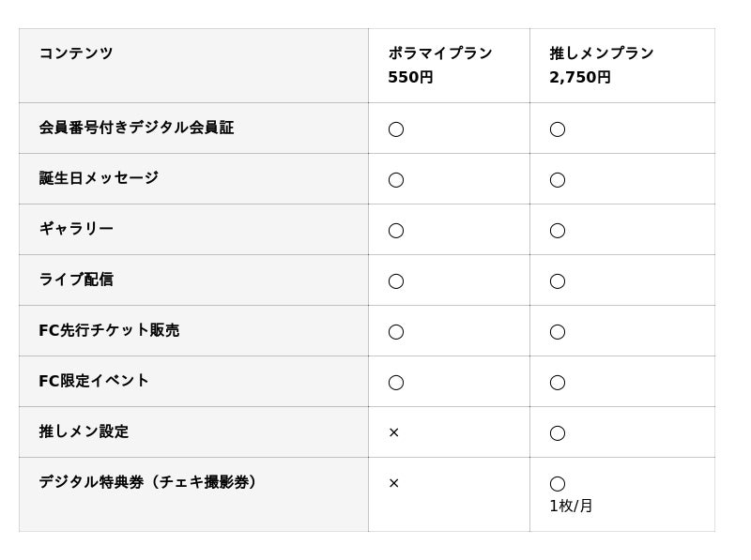Image resolution: width=751 pixels, height=560 pixels.
Task: Select the ボラマイプラン header title
Action: coord(440,53)
